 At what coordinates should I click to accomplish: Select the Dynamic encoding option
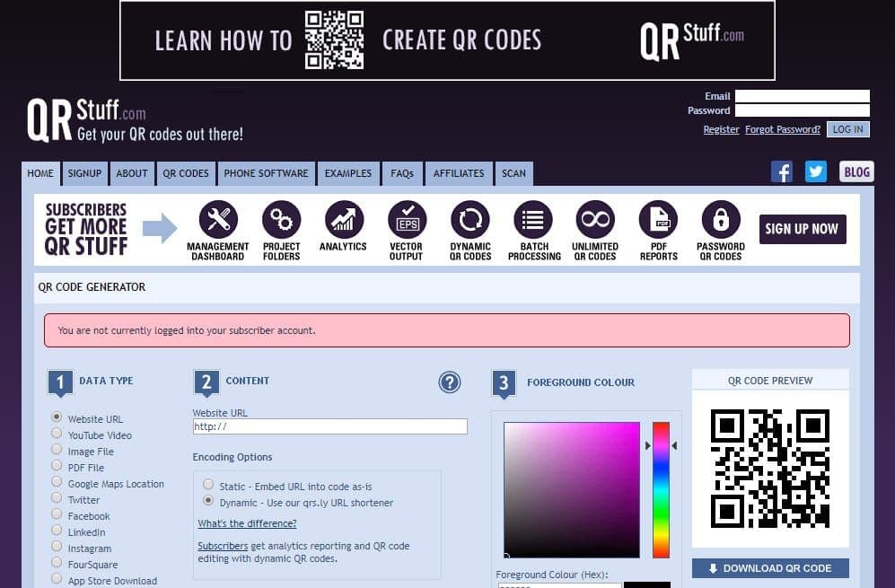[208, 501]
